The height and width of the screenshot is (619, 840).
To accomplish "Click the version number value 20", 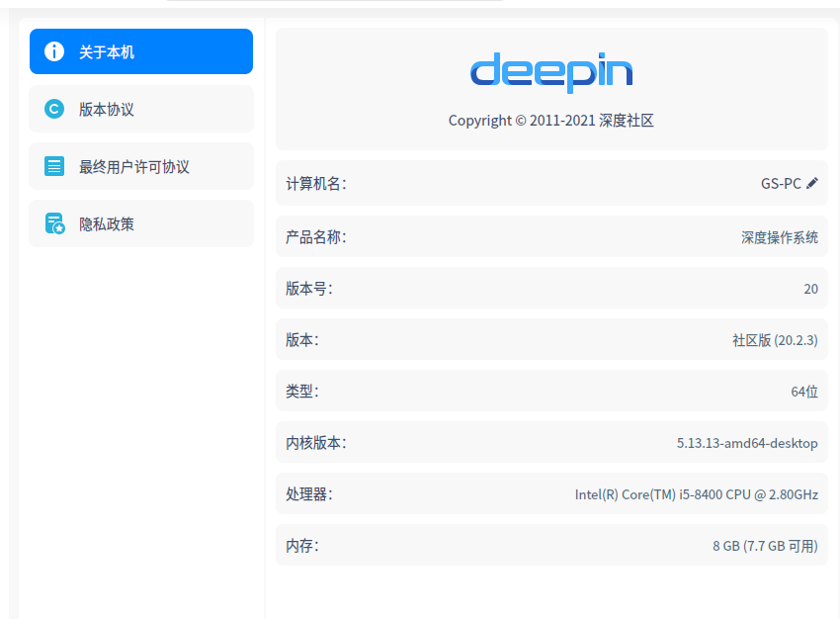I will pos(811,289).
